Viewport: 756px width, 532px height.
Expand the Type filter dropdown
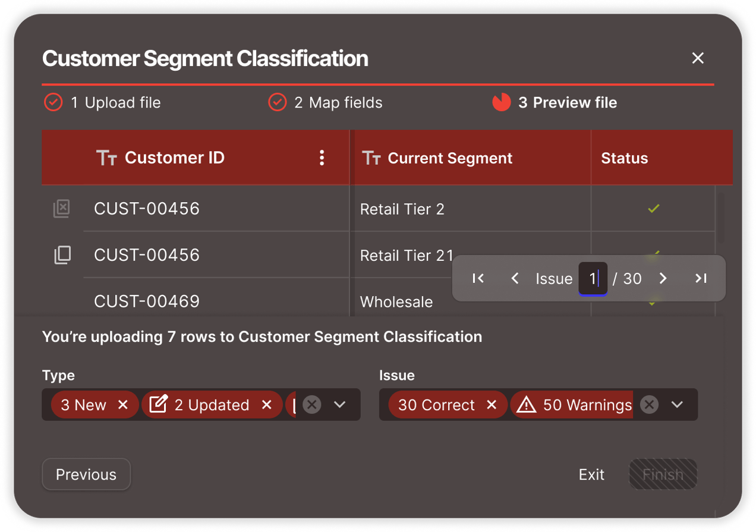pos(339,405)
